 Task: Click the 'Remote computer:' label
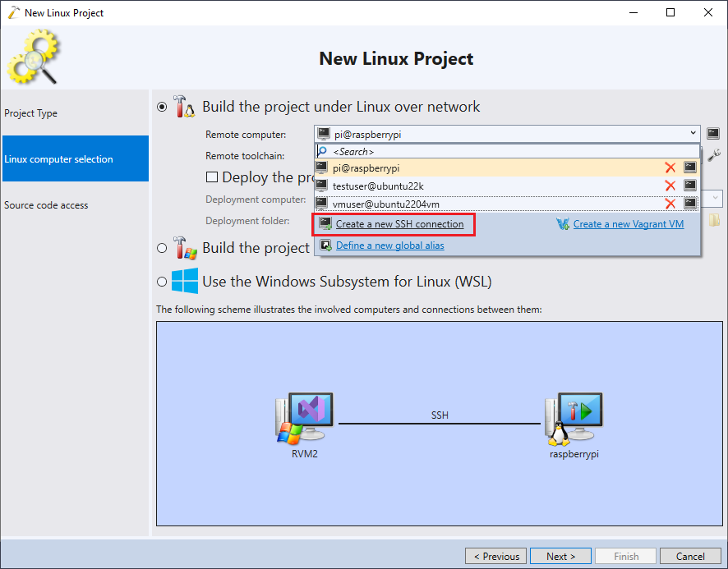click(246, 135)
